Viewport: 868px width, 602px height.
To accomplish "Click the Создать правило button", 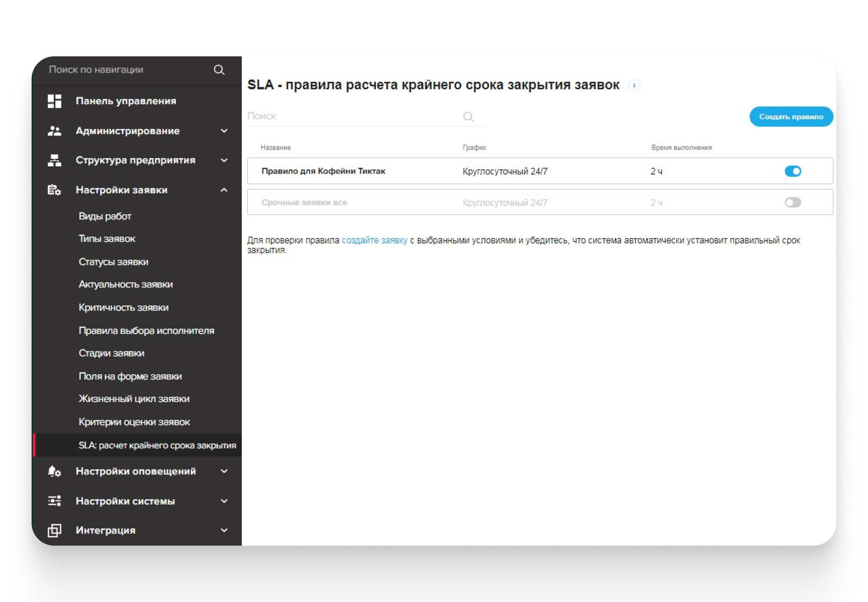I will (x=791, y=117).
